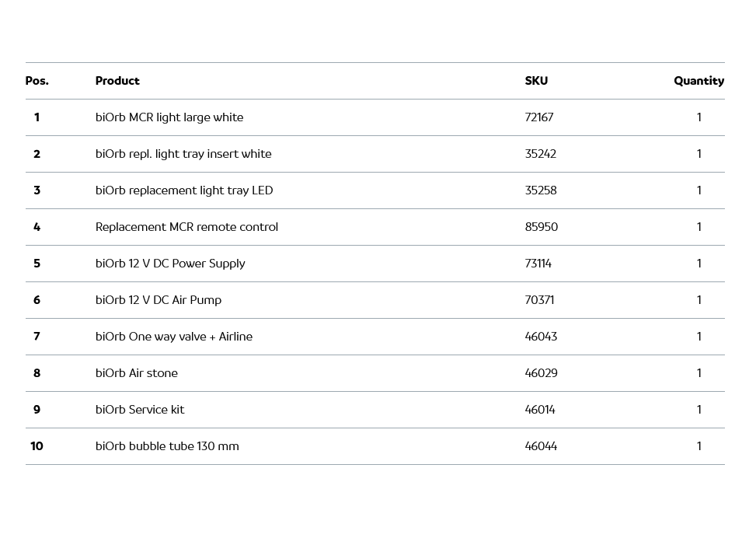Click biOrb 12 V DC Air Pump
The width and height of the screenshot is (756, 559).
(159, 300)
